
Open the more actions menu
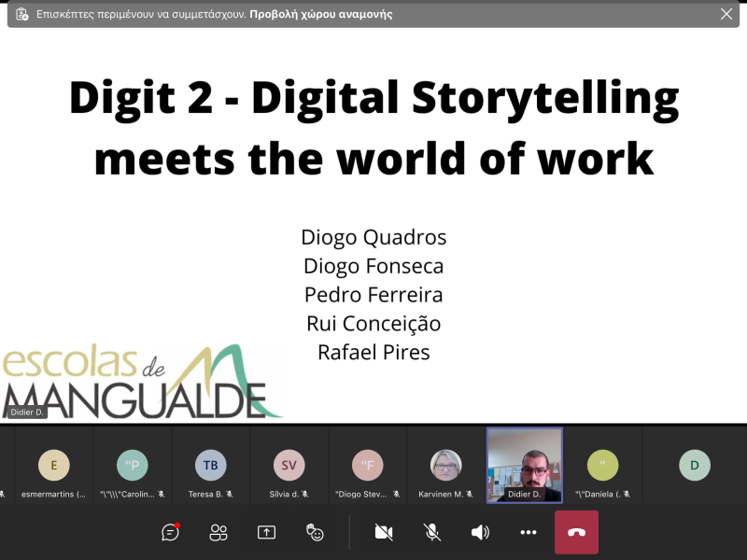tap(529, 532)
